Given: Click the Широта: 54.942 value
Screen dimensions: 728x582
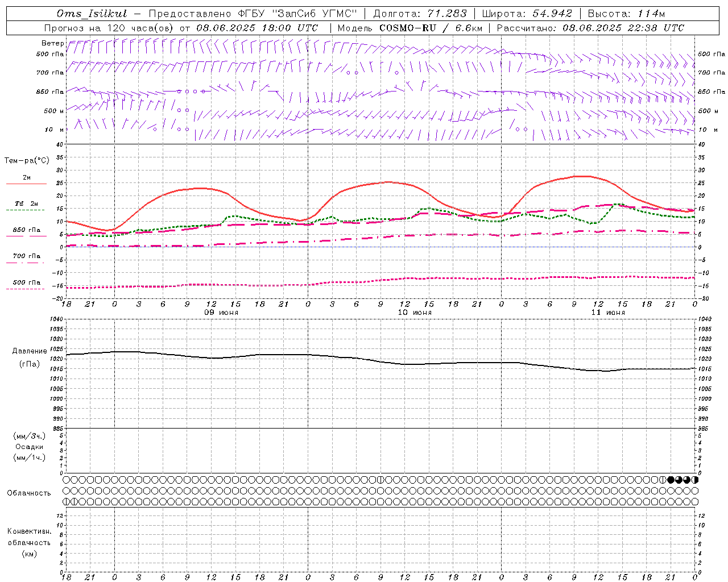Looking at the screenshot, I should coord(527,14).
